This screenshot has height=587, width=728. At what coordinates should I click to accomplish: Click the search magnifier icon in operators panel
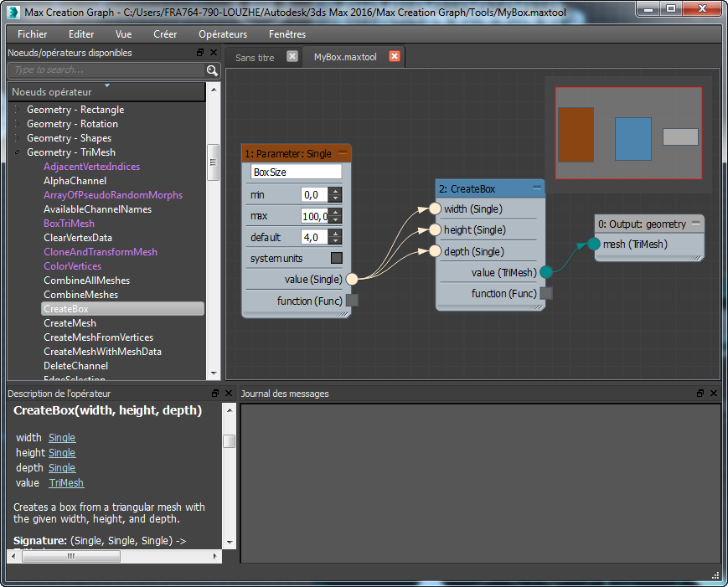click(212, 70)
